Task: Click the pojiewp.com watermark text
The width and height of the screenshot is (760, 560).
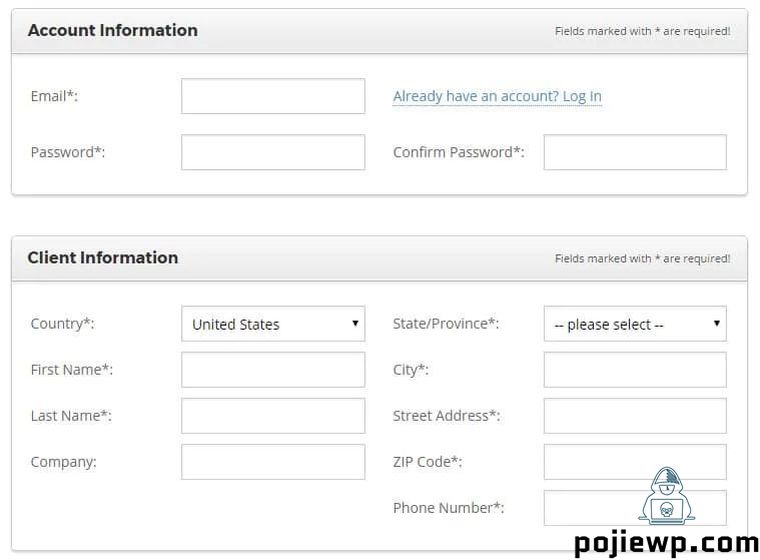Action: click(x=666, y=543)
